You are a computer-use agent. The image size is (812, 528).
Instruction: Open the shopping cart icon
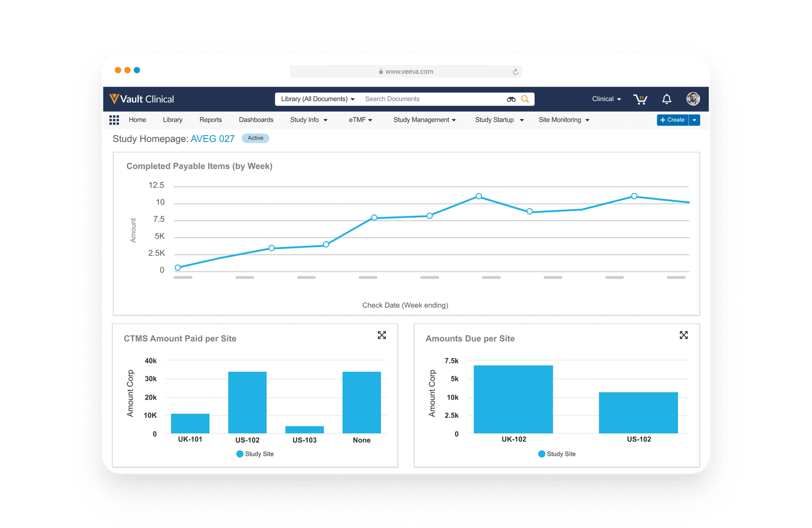[640, 100]
